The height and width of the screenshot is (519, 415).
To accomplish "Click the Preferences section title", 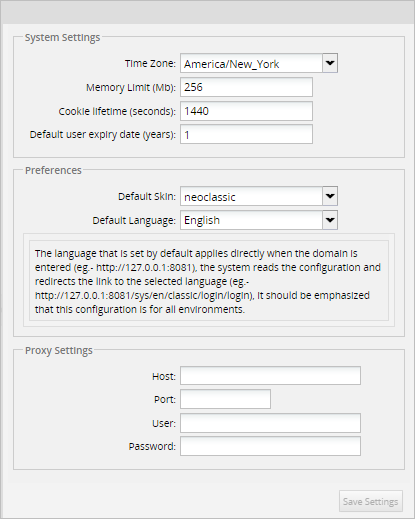I will (53, 170).
